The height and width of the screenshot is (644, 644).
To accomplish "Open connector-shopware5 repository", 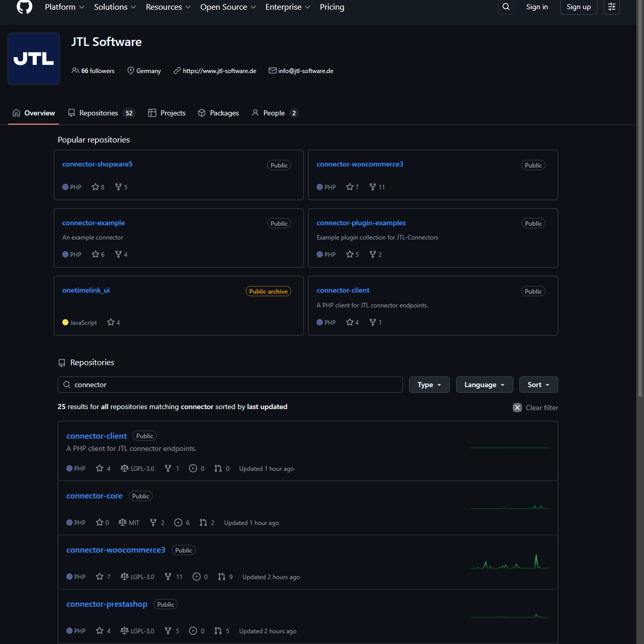I will [97, 164].
